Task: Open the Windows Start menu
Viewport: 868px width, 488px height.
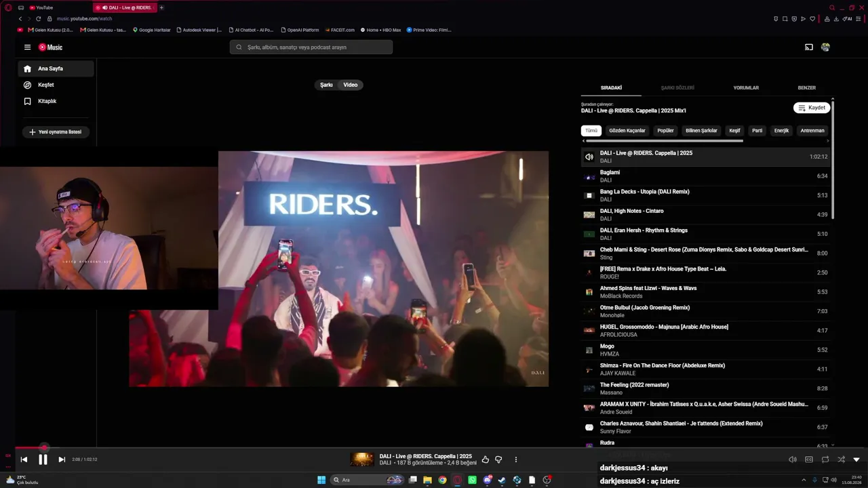Action: [321, 480]
